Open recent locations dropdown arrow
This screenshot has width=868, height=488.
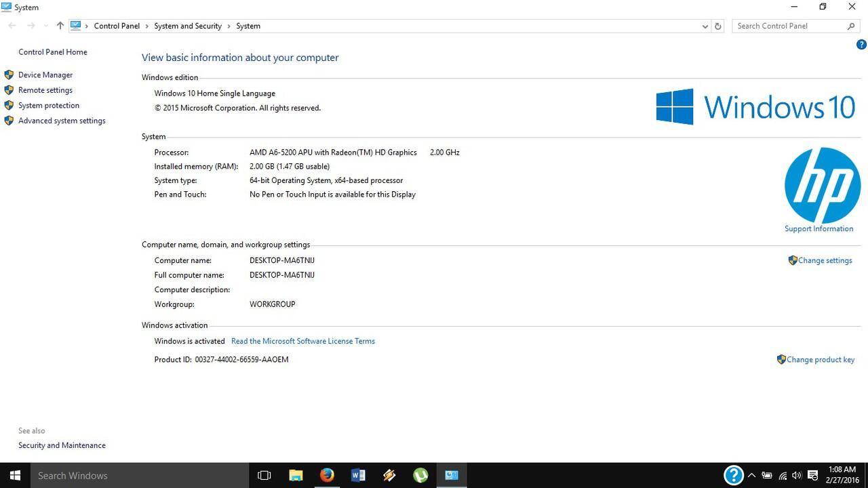45,26
